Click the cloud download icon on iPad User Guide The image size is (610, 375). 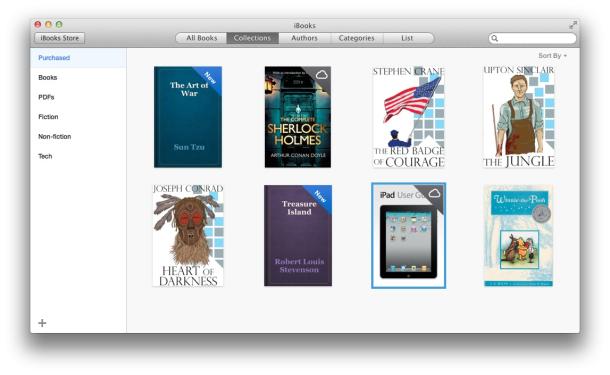(x=434, y=193)
